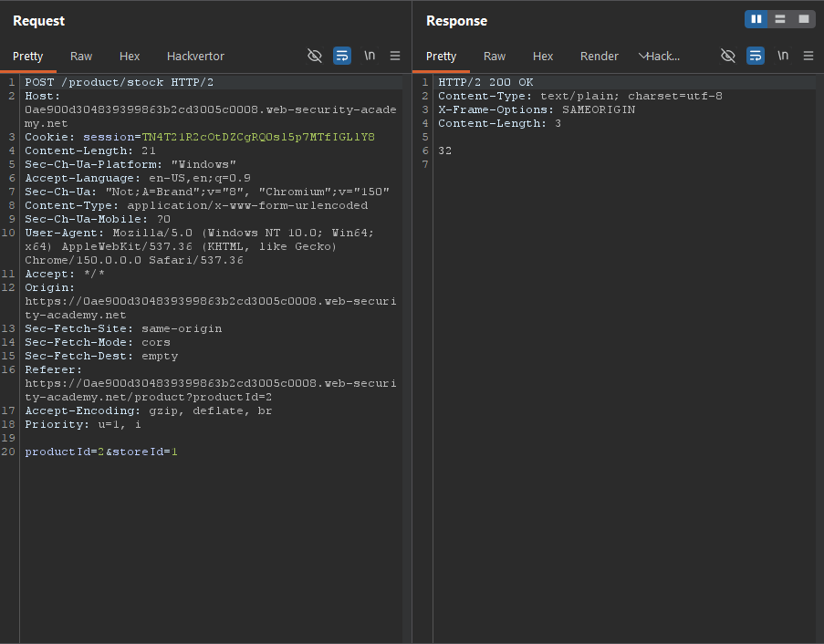Switch to Response Raw tab
The height and width of the screenshot is (644, 824).
tap(495, 57)
